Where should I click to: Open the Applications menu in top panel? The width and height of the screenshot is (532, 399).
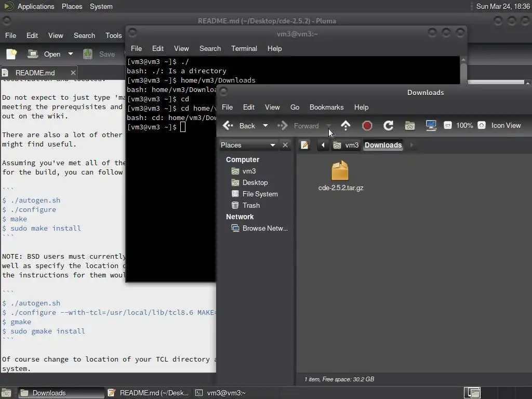[36, 6]
